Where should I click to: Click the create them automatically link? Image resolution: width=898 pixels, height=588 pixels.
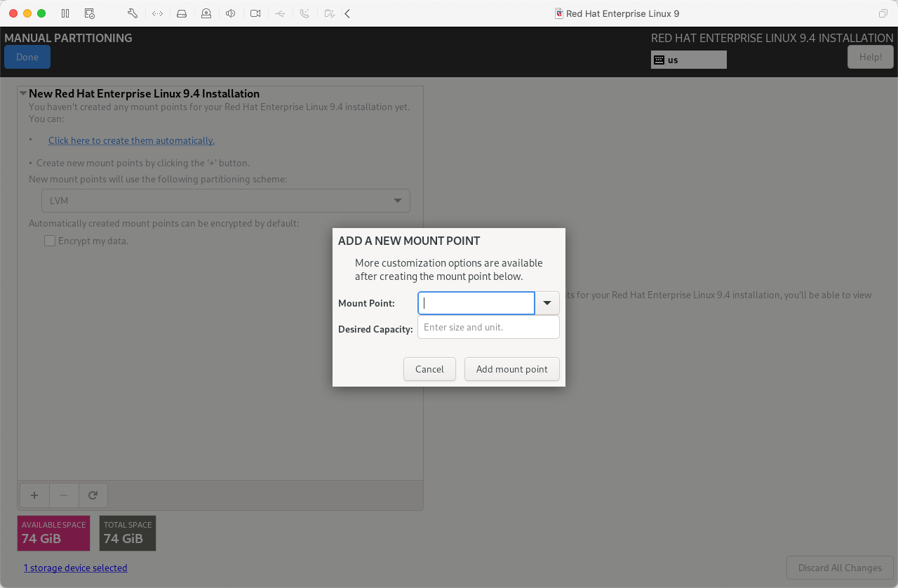pos(131,140)
